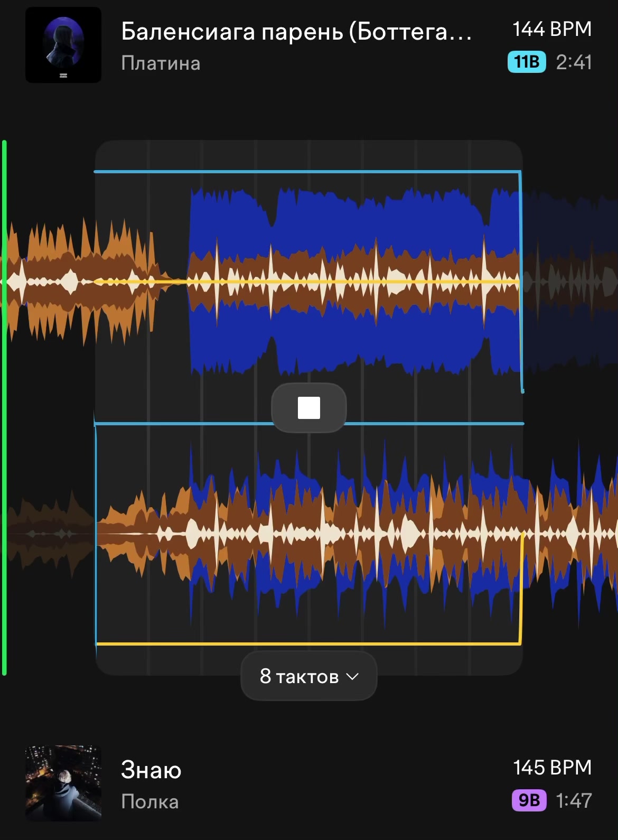
Task: Tap the 9B key badge
Action: coord(529,800)
